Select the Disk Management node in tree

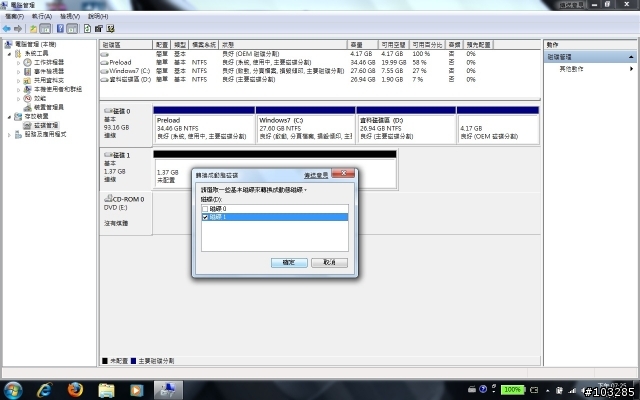[41, 125]
